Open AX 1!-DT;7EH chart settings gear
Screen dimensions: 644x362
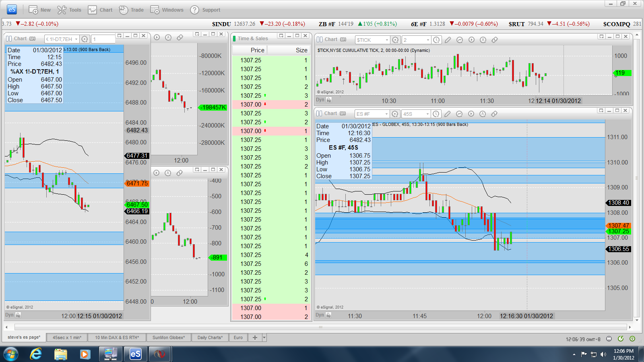tap(85, 39)
